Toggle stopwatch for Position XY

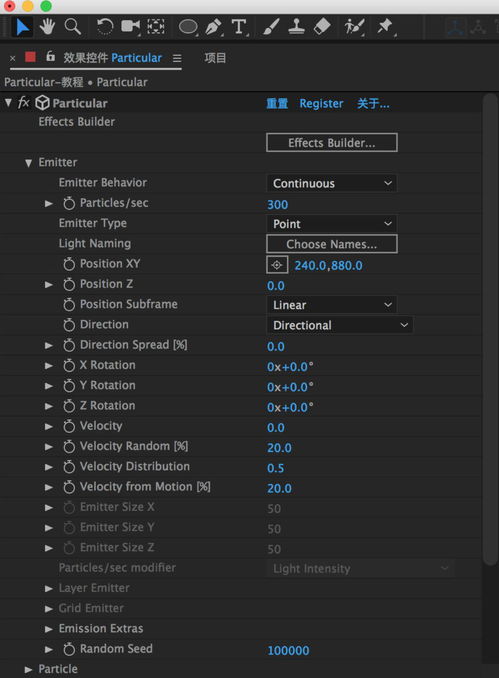[x=69, y=264]
